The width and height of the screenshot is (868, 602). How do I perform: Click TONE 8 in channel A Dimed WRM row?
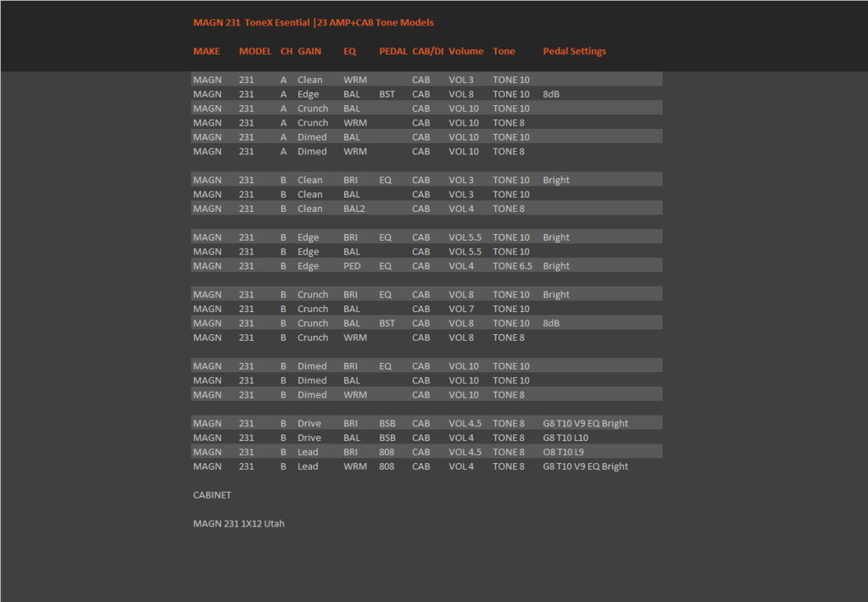tap(509, 152)
